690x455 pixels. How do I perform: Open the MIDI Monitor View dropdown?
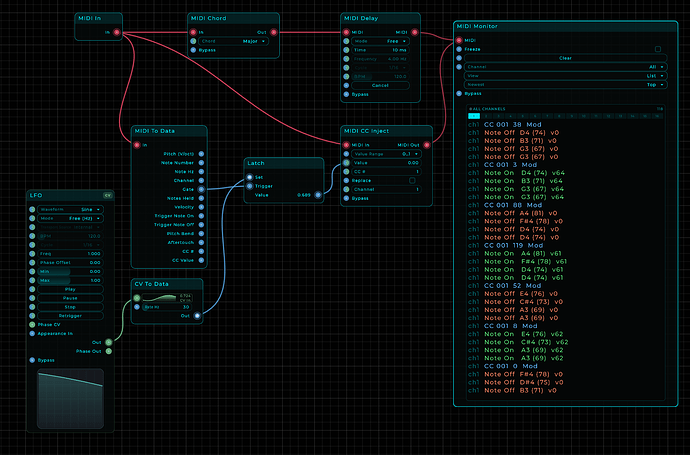(565, 76)
